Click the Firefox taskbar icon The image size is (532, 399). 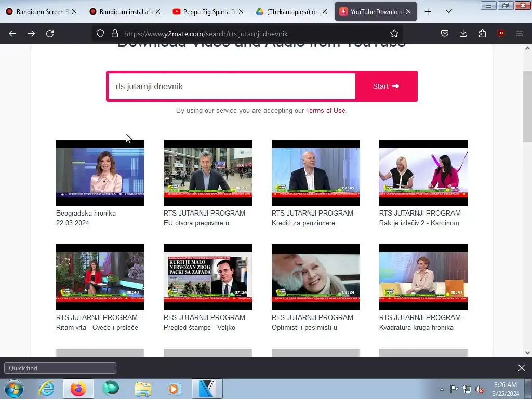pyautogui.click(x=78, y=389)
